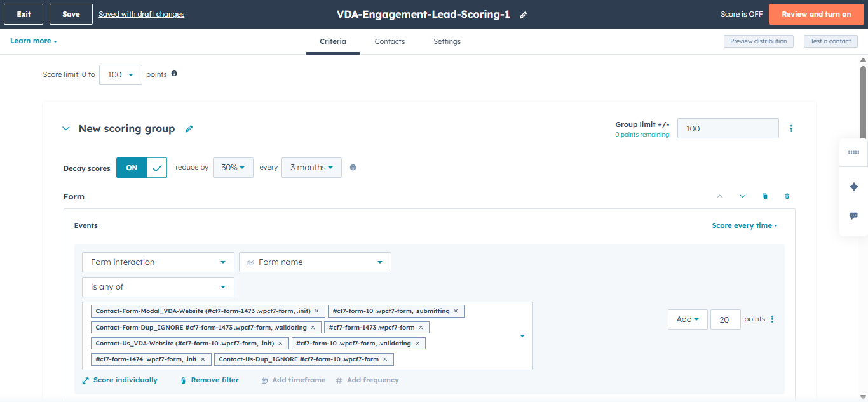The height and width of the screenshot is (402, 868).
Task: Open Score every time dropdown
Action: (x=745, y=225)
